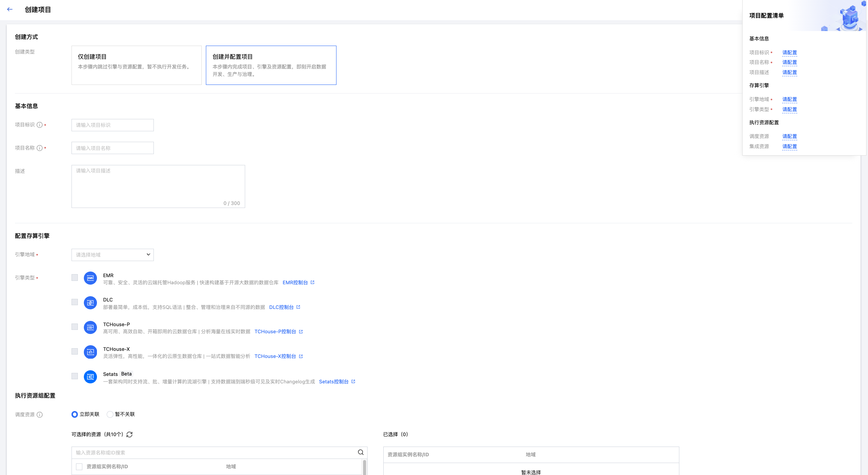Click the TCHouse-P engine icon
The height and width of the screenshot is (475, 868).
(x=90, y=327)
